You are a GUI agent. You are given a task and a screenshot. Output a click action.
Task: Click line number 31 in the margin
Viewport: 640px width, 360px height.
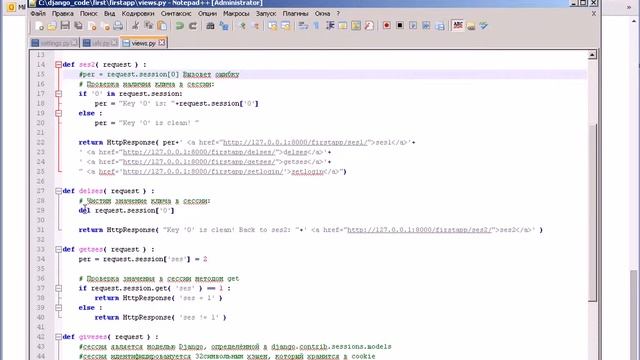pos(40,230)
